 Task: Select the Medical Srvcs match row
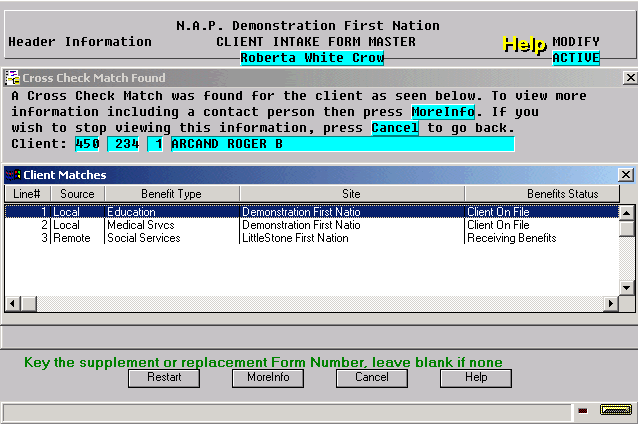[312, 225]
